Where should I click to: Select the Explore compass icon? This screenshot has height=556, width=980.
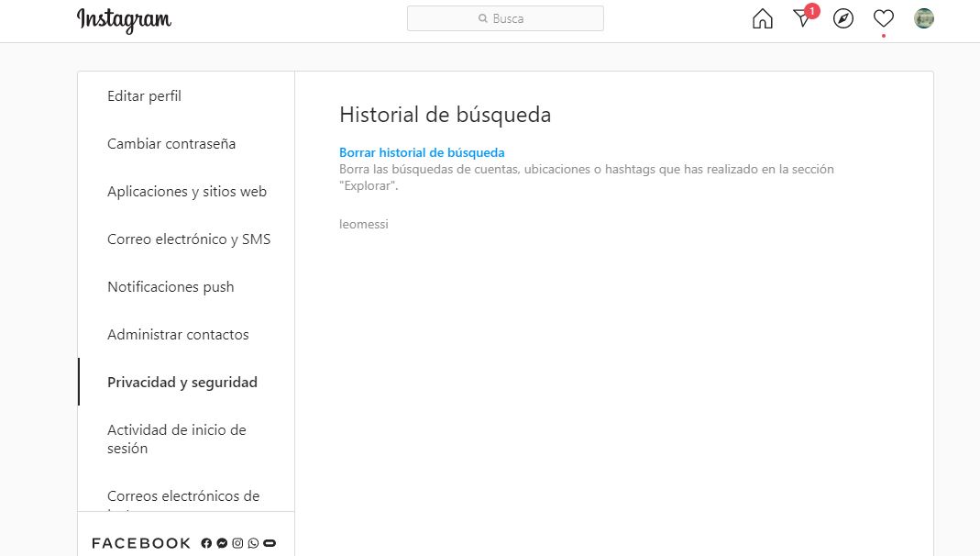pyautogui.click(x=843, y=18)
